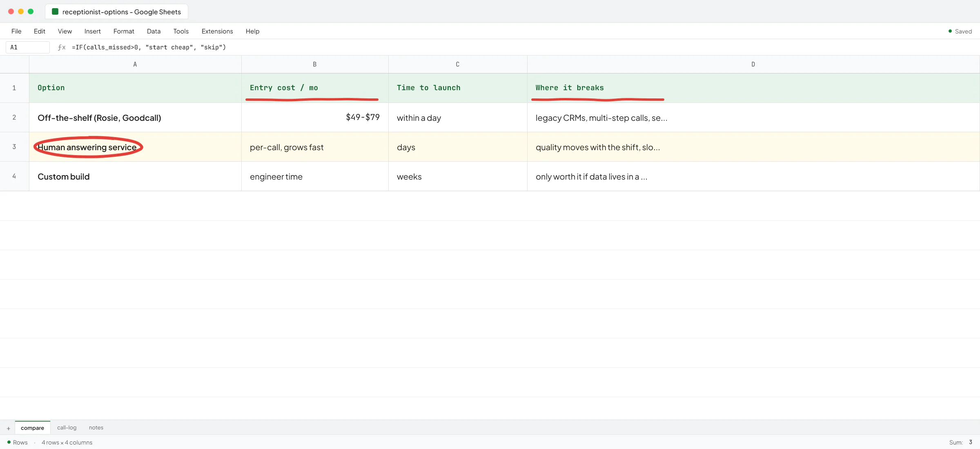Screen dimensions: 980x449
Task: Open the Edit menu
Action: click(x=40, y=31)
